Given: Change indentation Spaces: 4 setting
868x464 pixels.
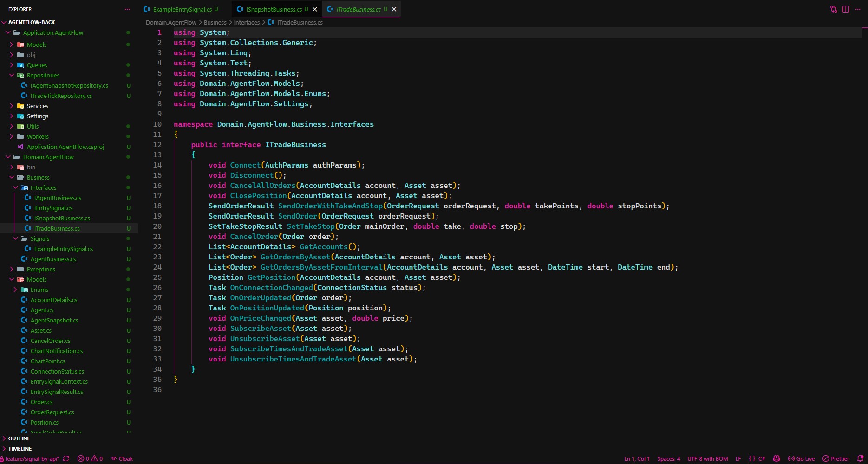Looking at the screenshot, I should click(668, 458).
